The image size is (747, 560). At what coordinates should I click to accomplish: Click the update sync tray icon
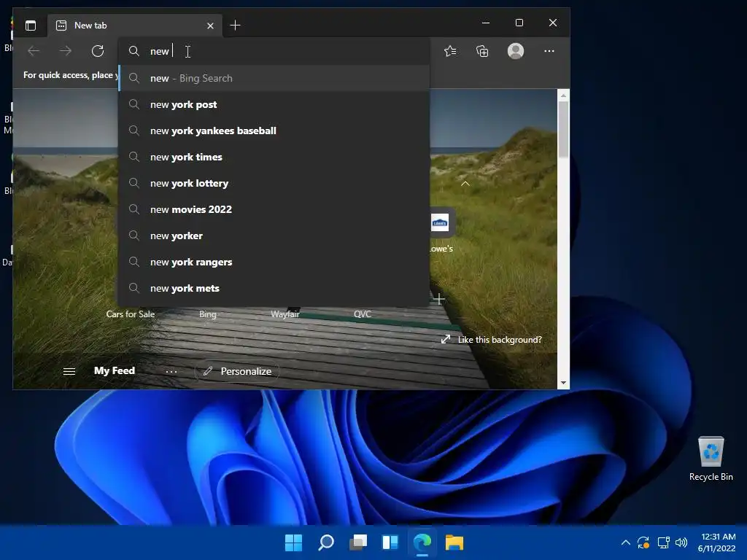point(643,542)
